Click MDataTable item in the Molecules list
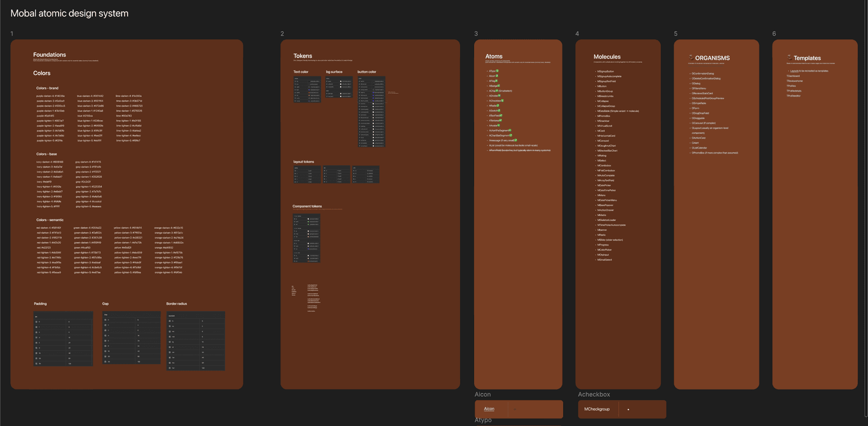 [618, 111]
